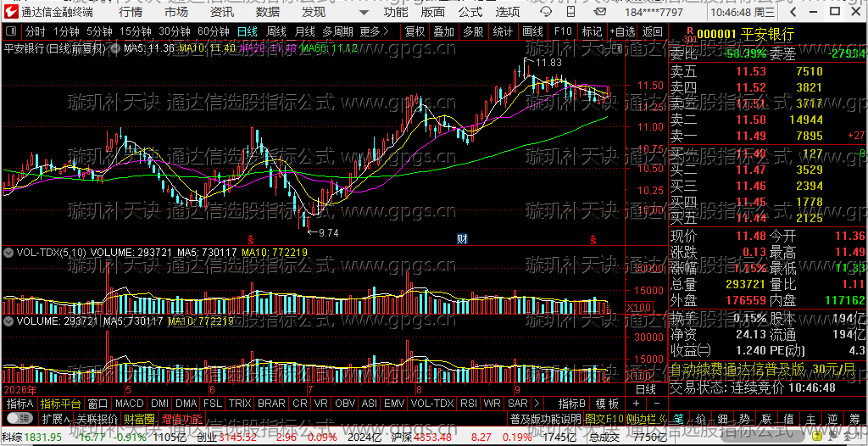
Task: Open the 关联报价 tab
Action: point(97,417)
